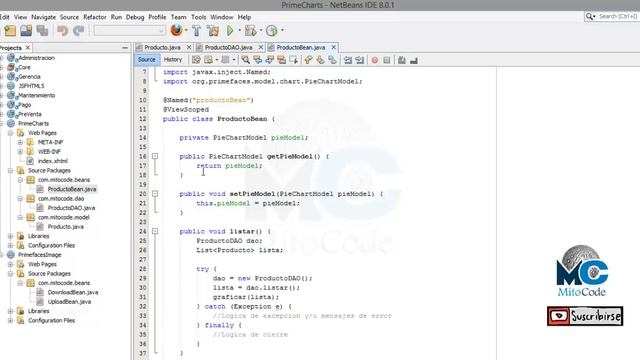Expand the WEB-INF folder
The height and width of the screenshot is (360, 640).
point(20,152)
